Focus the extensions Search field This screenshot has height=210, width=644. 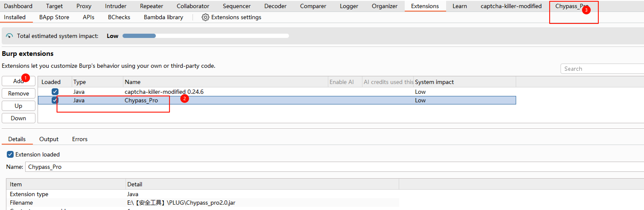click(x=602, y=69)
